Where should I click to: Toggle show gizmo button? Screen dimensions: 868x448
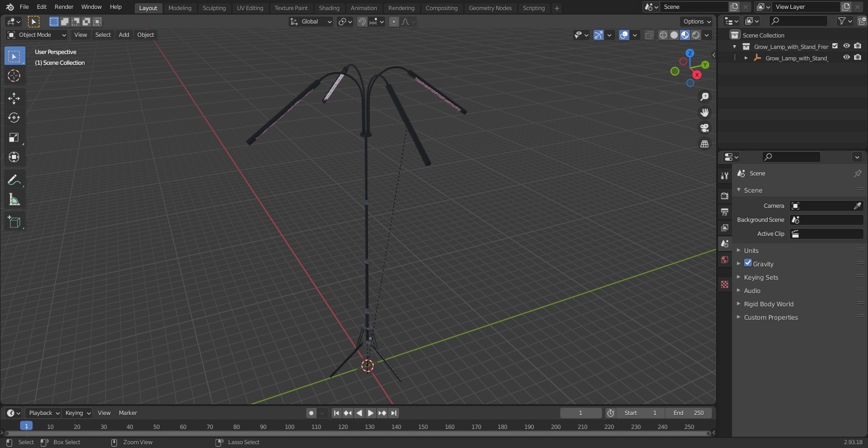599,35
